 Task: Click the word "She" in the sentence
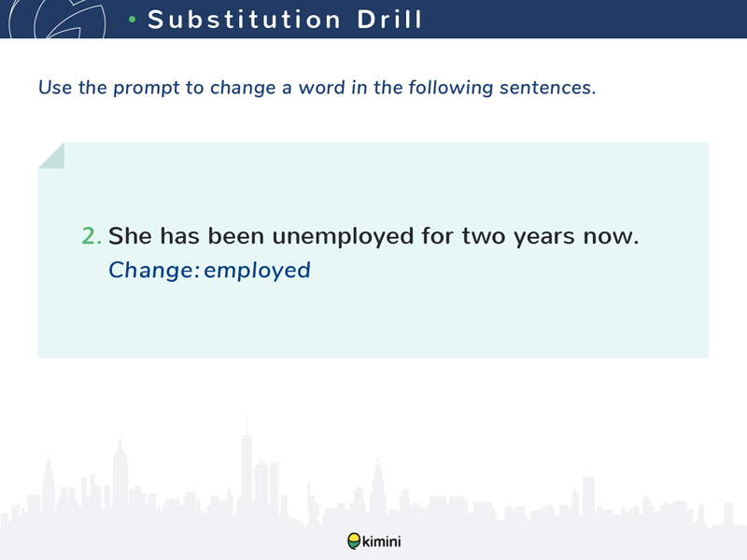[128, 237]
